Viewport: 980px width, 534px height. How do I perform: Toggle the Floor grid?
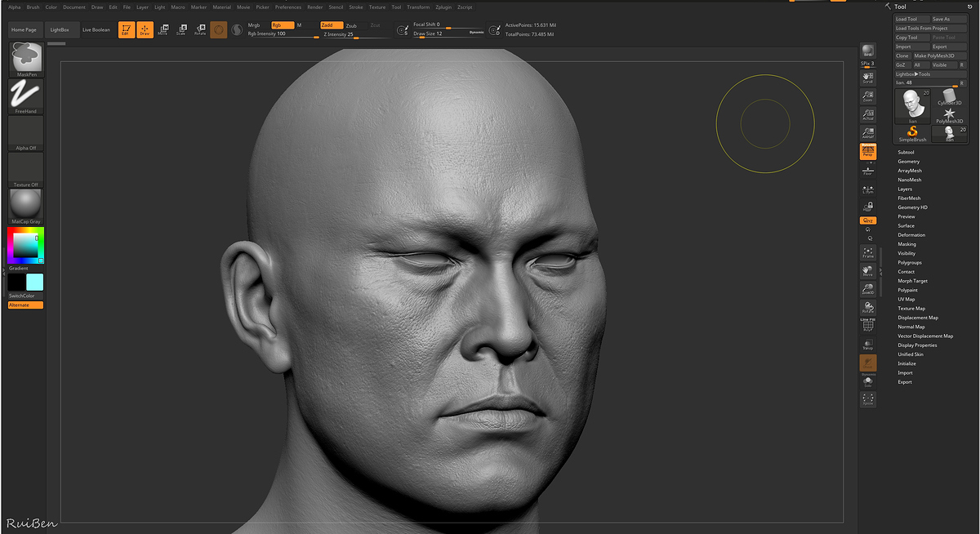(868, 171)
